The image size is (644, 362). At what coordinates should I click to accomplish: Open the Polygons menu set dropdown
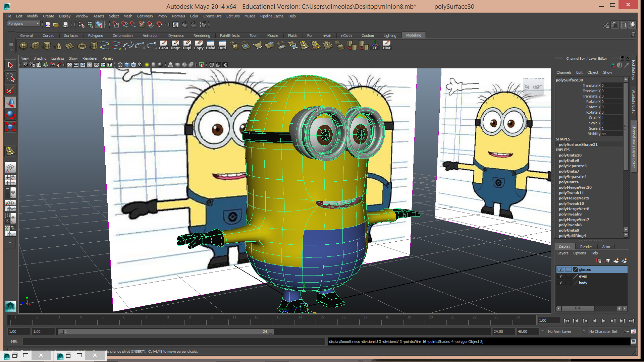23,23
